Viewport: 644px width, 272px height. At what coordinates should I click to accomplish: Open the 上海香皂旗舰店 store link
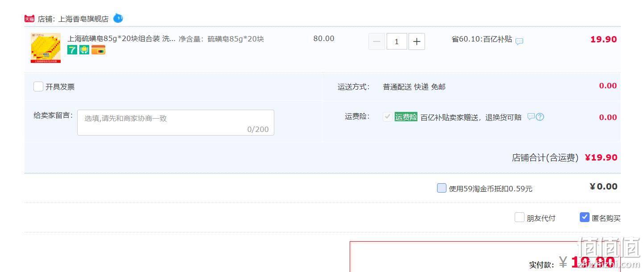83,19
